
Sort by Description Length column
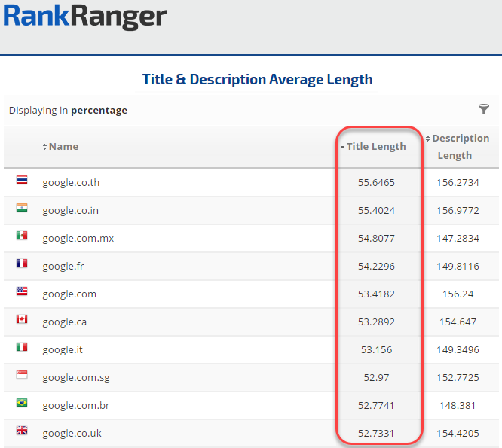[x=458, y=147]
